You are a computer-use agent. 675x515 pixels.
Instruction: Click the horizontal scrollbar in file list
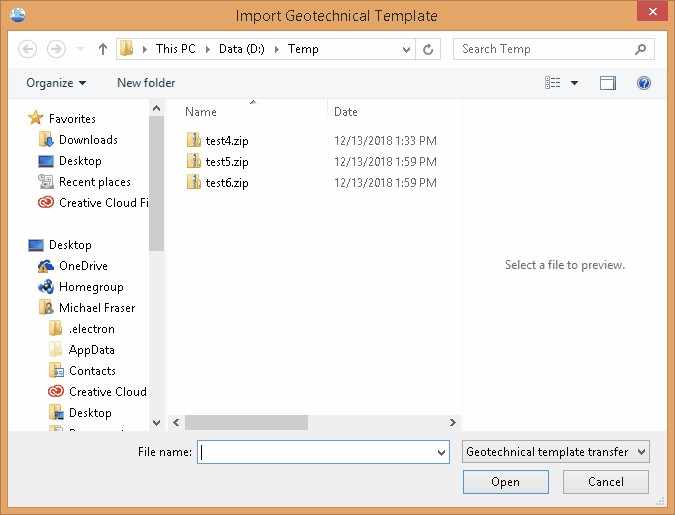point(260,423)
